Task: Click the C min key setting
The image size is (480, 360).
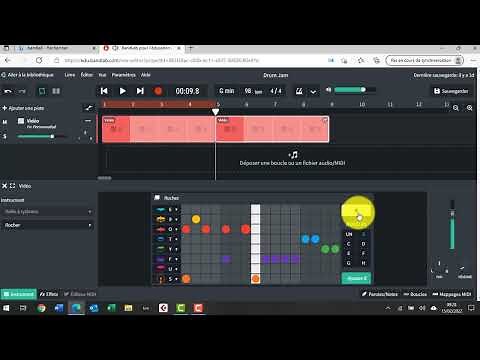Action: (227, 91)
